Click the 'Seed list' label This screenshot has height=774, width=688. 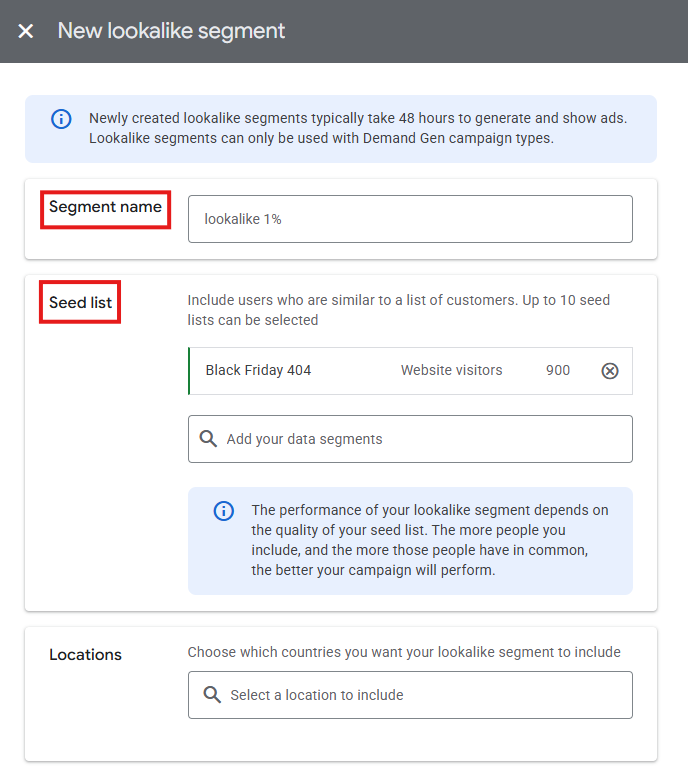(80, 302)
